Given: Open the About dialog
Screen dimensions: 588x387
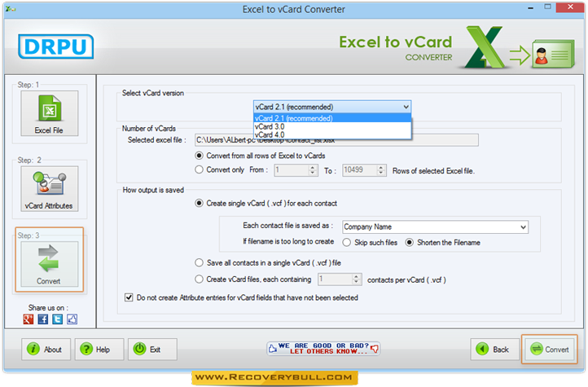Looking at the screenshot, I should click(46, 350).
